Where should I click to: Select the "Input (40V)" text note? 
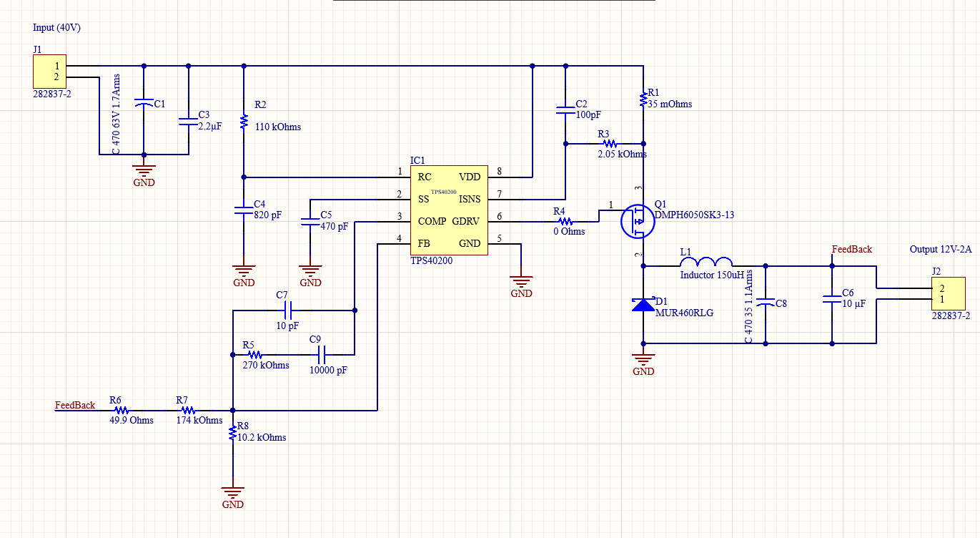(x=56, y=27)
